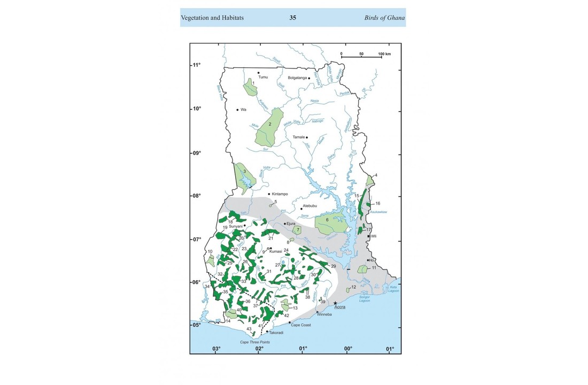The height and width of the screenshot is (385, 588).
Task: Select the Ejura town label
Action: [x=291, y=224]
